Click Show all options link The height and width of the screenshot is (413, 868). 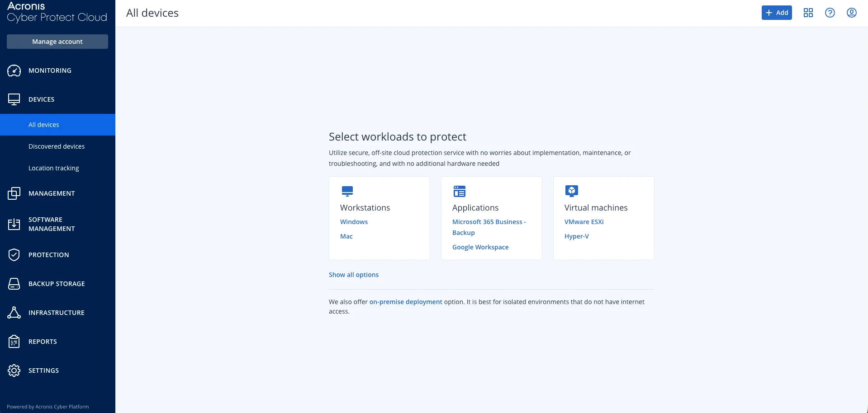pos(354,275)
